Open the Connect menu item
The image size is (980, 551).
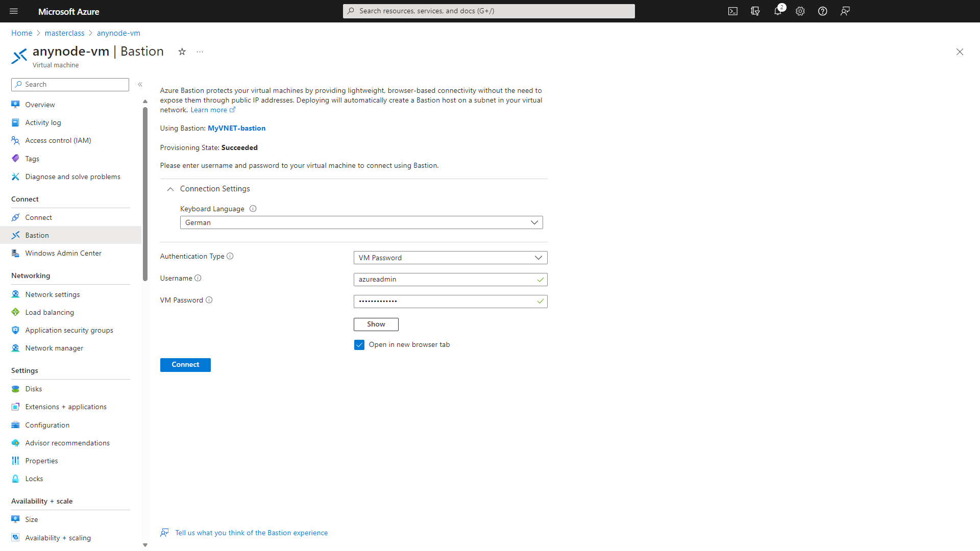pyautogui.click(x=38, y=217)
